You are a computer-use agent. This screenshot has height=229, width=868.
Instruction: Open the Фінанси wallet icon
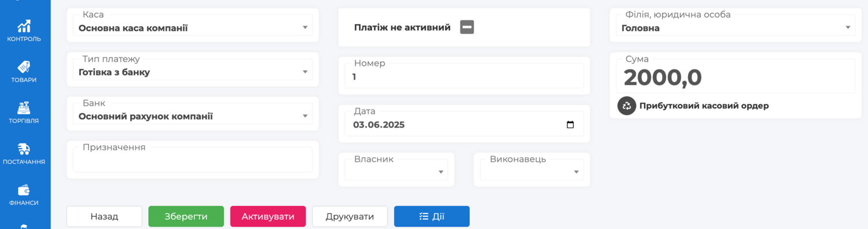(x=24, y=190)
